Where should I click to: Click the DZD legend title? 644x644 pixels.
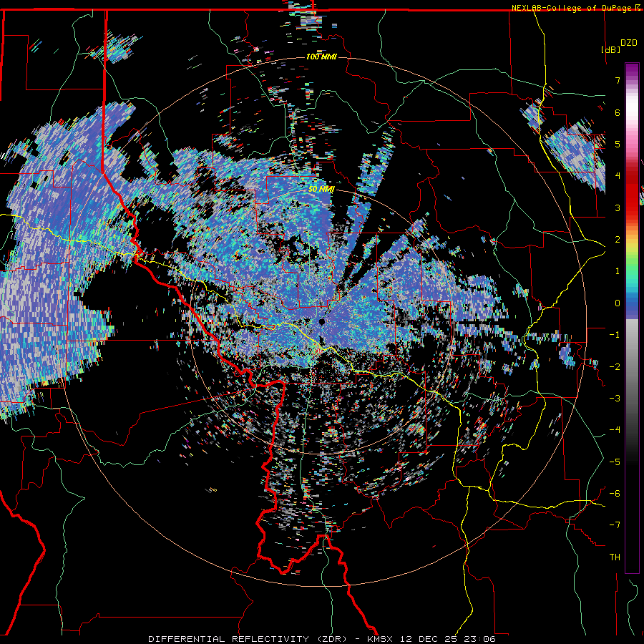tap(628, 43)
